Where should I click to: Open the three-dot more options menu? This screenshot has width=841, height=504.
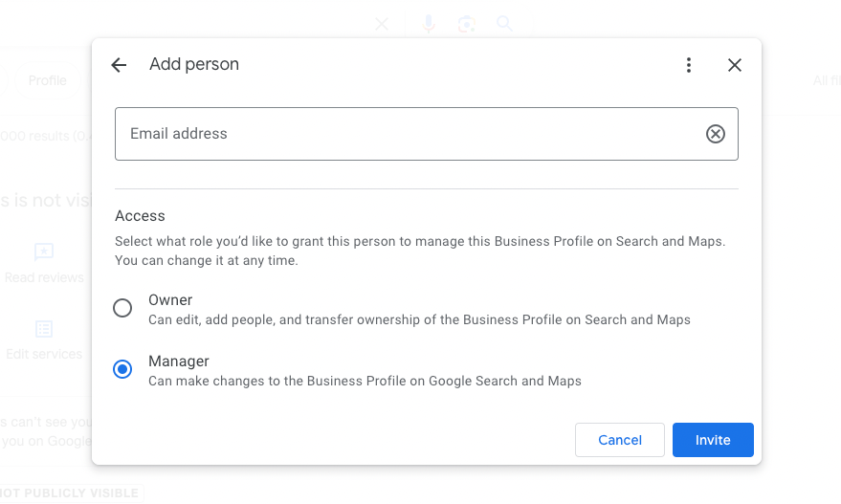coord(689,65)
